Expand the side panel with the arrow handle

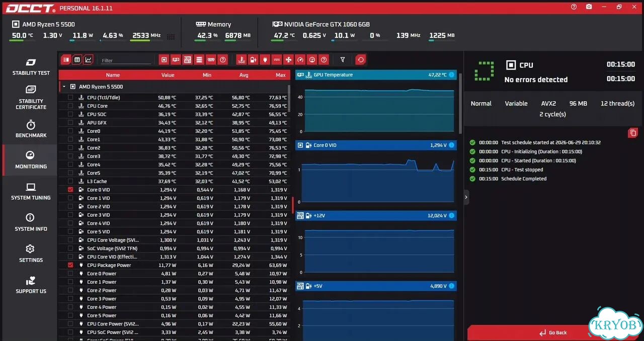click(x=466, y=197)
